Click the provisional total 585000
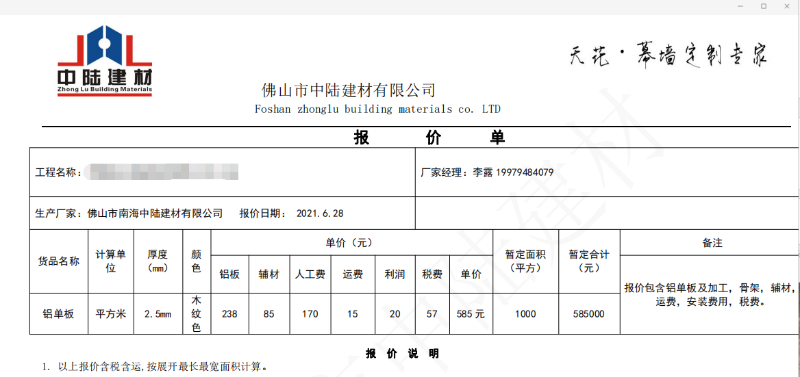The image size is (800, 377). [589, 314]
